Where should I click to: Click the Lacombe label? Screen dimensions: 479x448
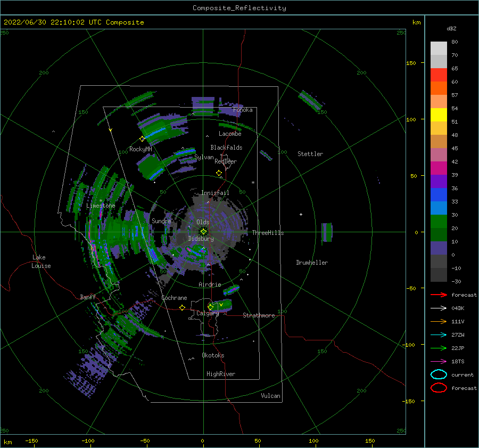point(230,134)
